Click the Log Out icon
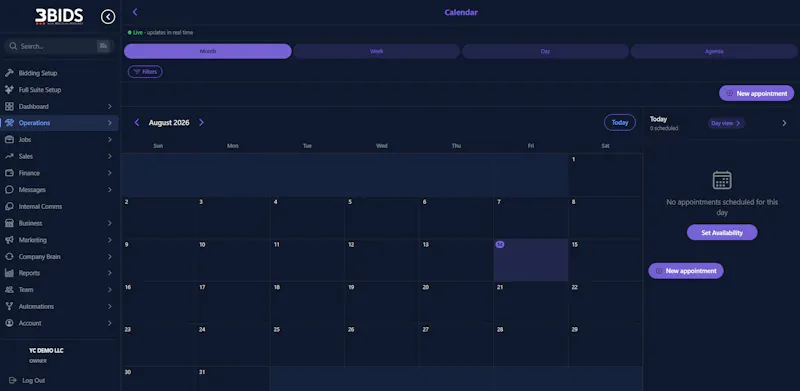Image resolution: width=800 pixels, height=391 pixels. (13, 381)
